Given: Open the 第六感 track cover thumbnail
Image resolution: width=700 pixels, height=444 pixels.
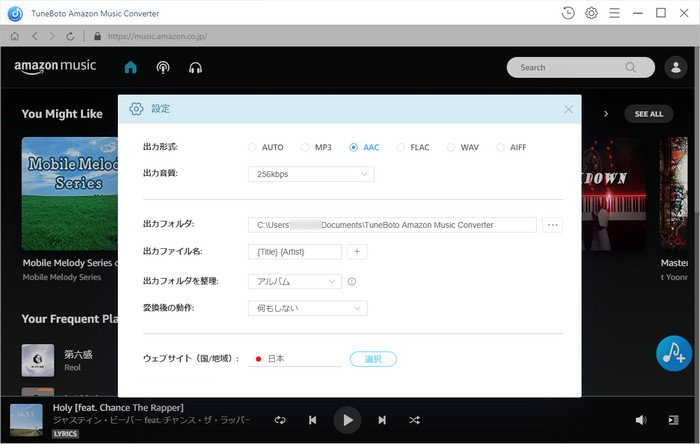Looking at the screenshot, I should 38,360.
